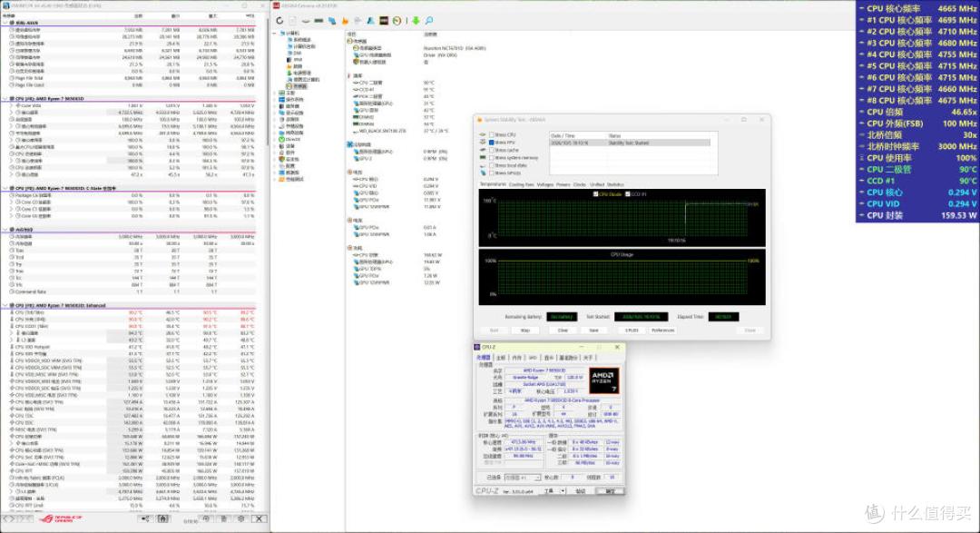Click the X icon in HWiNFO bottom bar
Screen dimensions: 980x533
[x=259, y=518]
